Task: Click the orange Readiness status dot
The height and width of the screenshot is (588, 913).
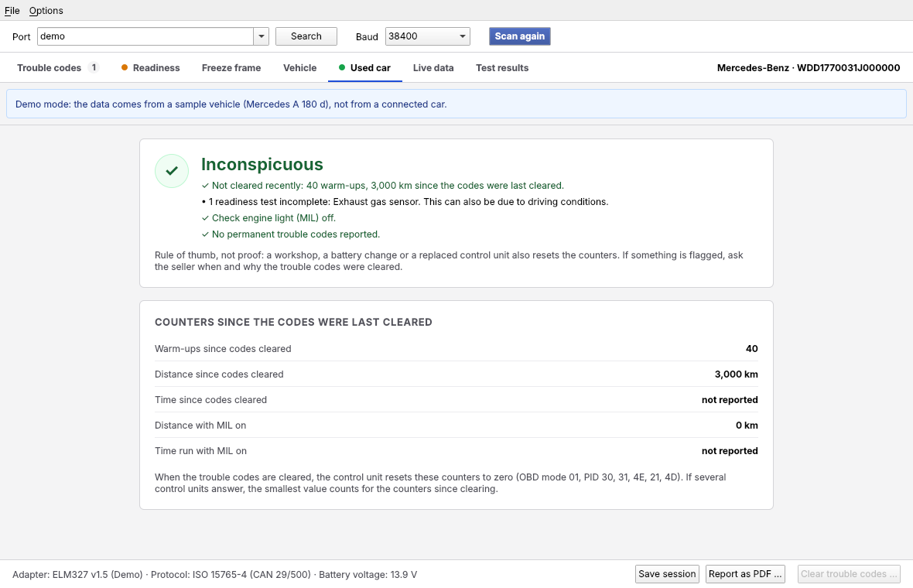Action: point(124,67)
